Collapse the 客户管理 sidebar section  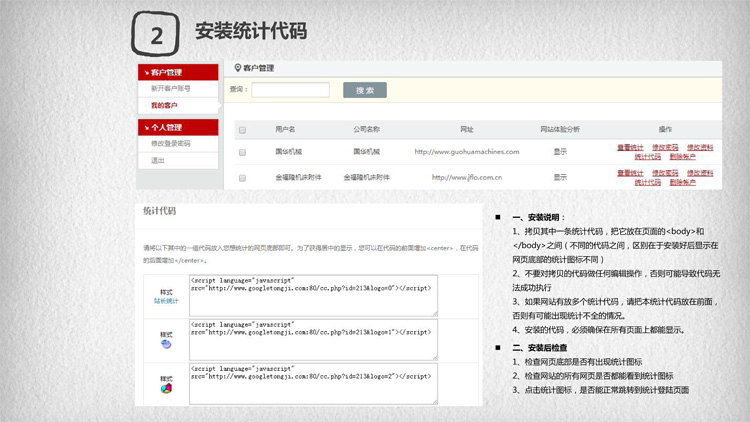(177, 72)
